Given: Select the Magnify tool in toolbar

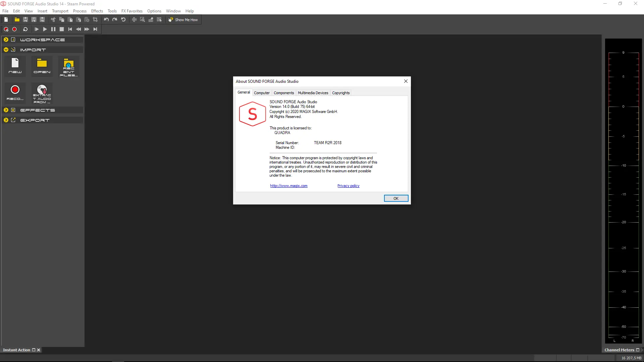Looking at the screenshot, I should 142,20.
